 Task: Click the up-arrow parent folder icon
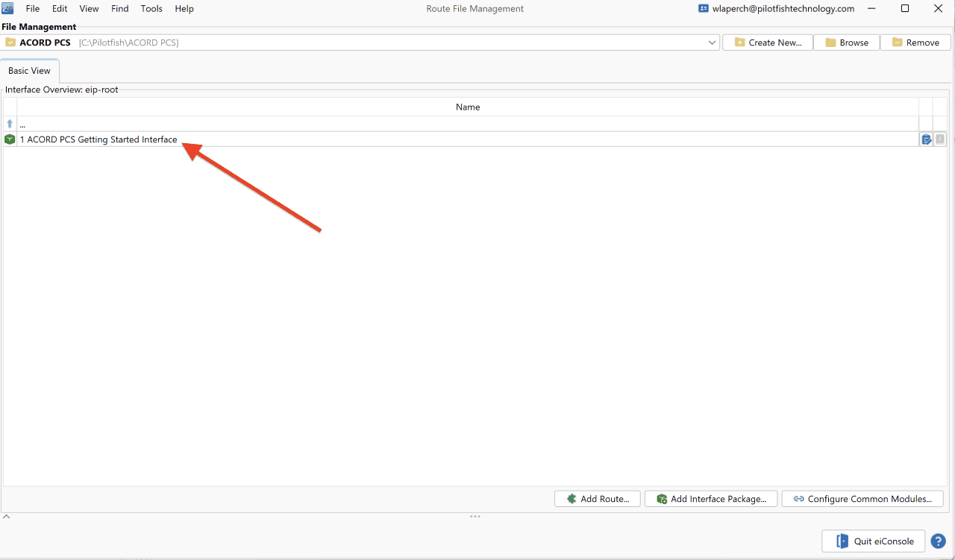[10, 124]
